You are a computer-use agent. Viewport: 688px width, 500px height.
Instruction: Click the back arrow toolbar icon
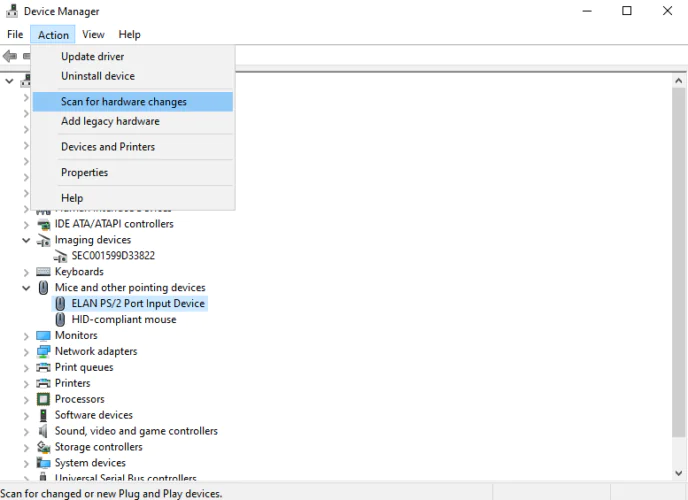11,56
